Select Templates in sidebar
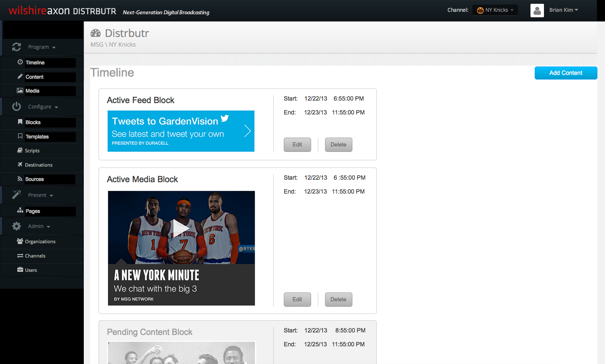Screen dimensions: 605x364 click(x=37, y=137)
